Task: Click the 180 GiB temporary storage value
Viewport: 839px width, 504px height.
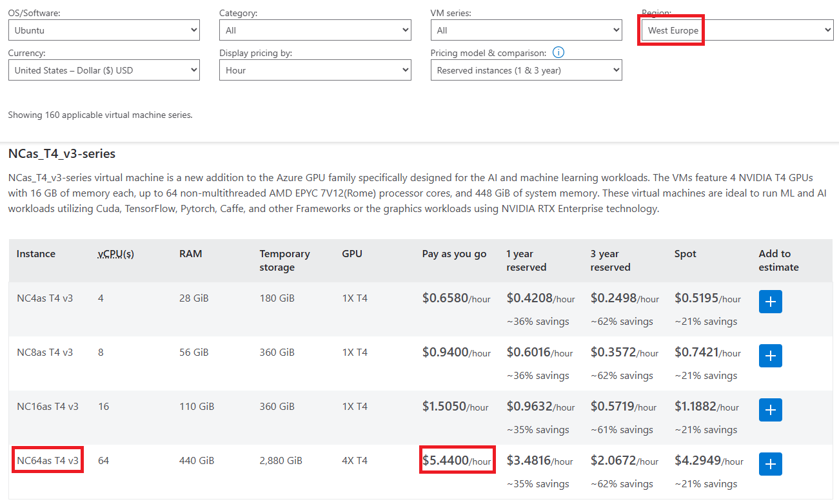Action: pyautogui.click(x=277, y=298)
